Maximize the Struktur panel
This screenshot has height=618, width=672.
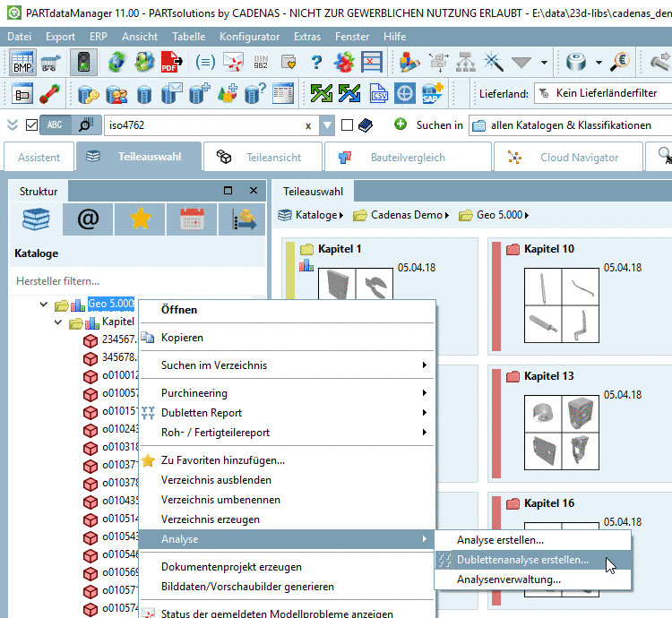click(228, 191)
